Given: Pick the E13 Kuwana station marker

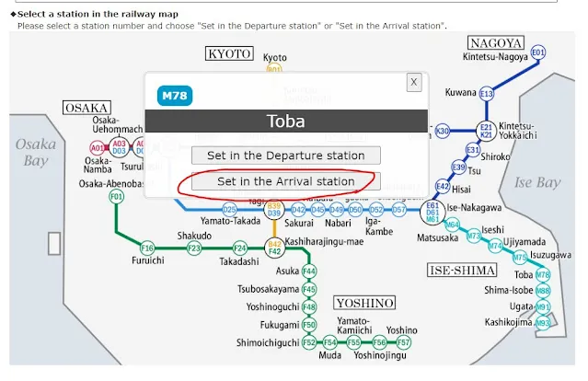Looking at the screenshot, I should coord(487,94).
